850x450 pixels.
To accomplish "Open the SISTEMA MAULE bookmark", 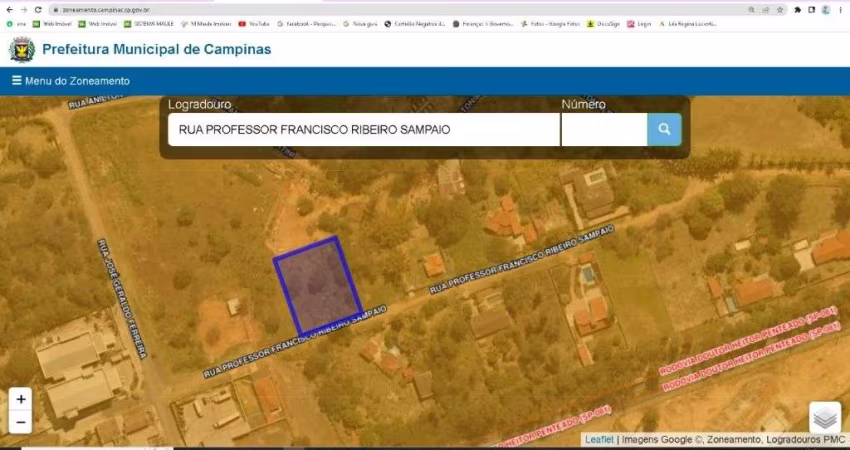I will point(149,24).
